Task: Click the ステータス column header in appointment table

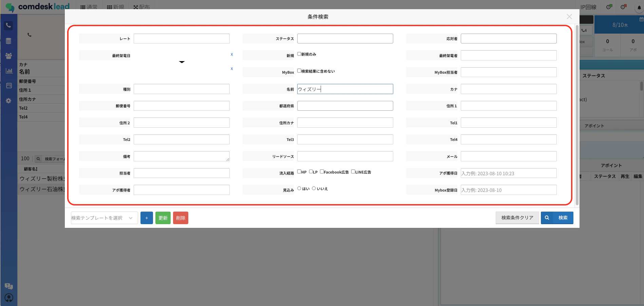Action: tap(605, 176)
